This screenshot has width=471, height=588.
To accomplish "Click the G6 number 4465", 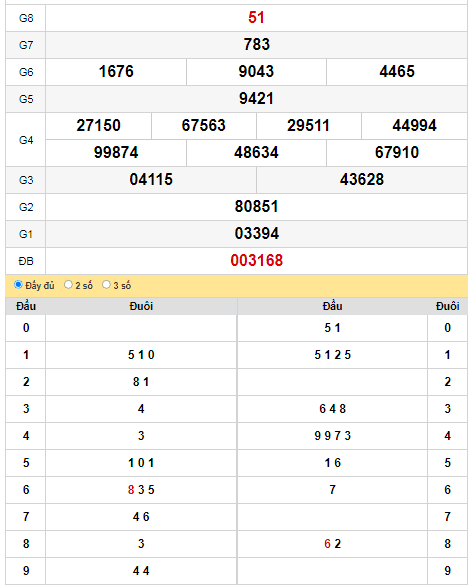I will point(397,71).
